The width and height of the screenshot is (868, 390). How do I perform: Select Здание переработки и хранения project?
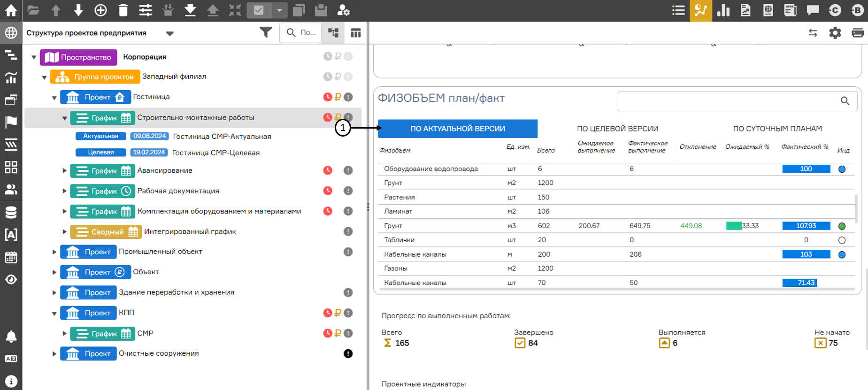point(177,292)
